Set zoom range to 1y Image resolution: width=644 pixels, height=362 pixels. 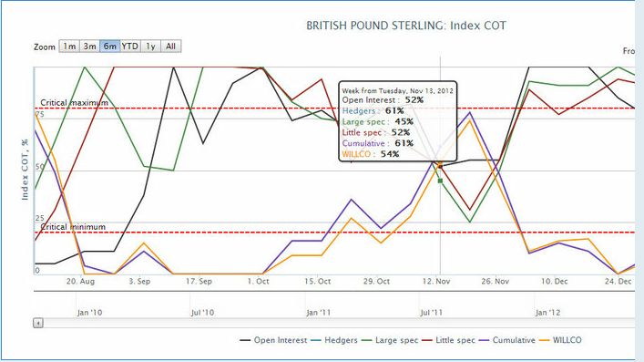tap(150, 47)
